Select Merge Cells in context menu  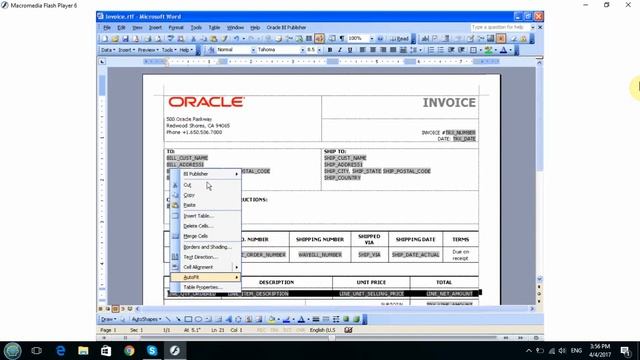205,236
